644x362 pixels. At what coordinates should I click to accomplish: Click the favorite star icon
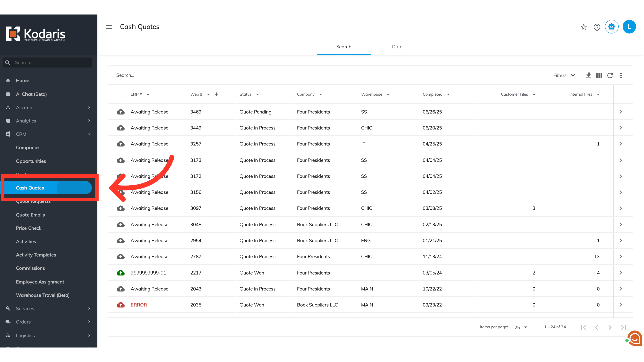[584, 27]
